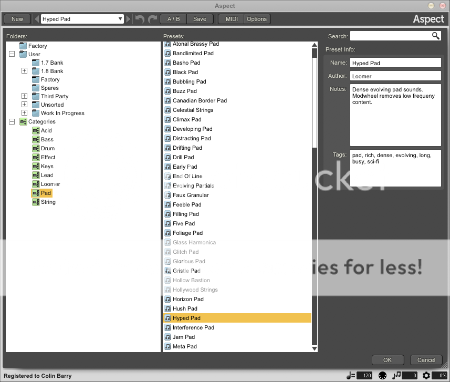Collapse the User folder
The height and width of the screenshot is (382, 450).
pos(12,54)
